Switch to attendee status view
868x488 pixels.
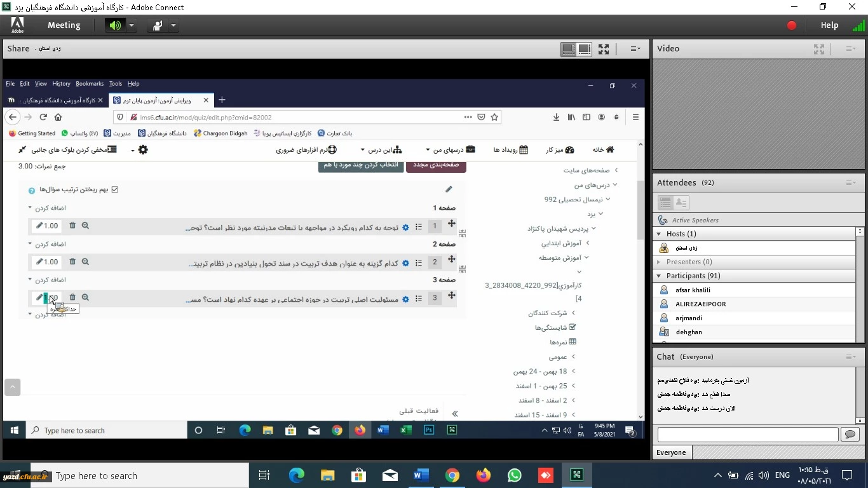coord(681,203)
